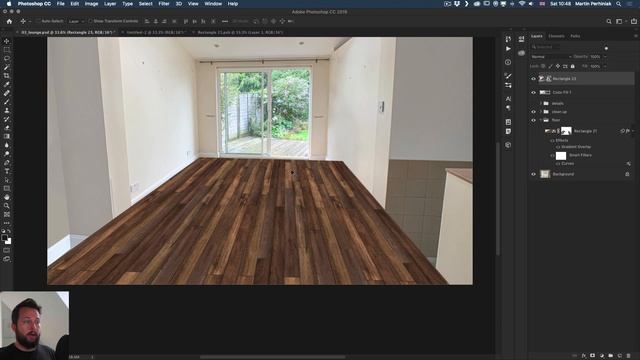Collapse the floor layer group
The width and height of the screenshot is (640, 360).
541,120
